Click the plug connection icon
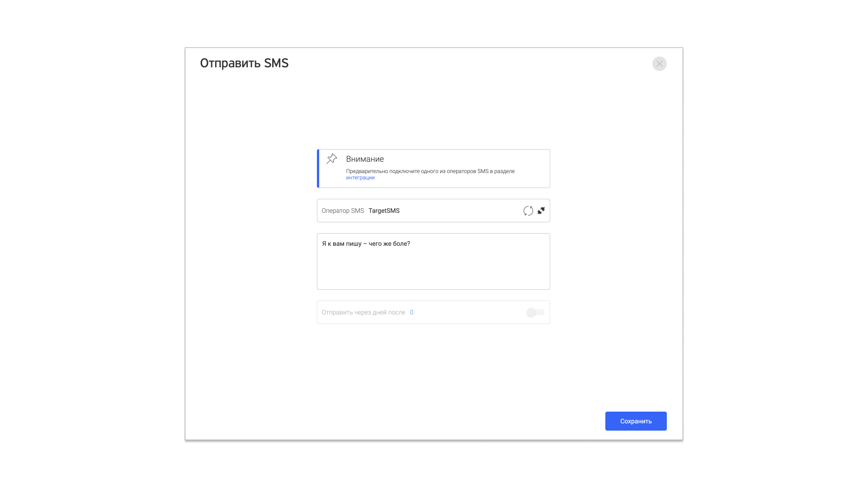Screen dimensions: 868x488 click(541, 211)
